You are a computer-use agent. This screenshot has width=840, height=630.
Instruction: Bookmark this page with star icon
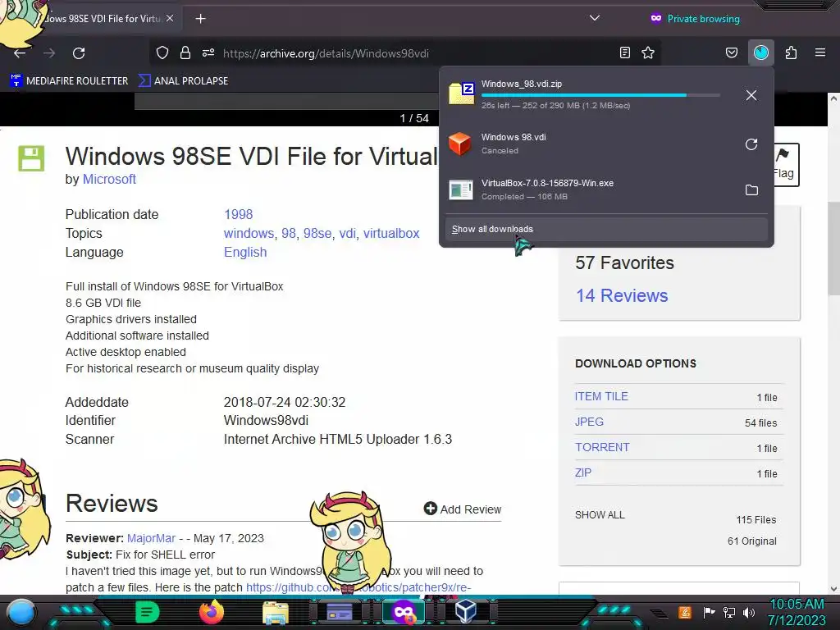[x=648, y=52]
